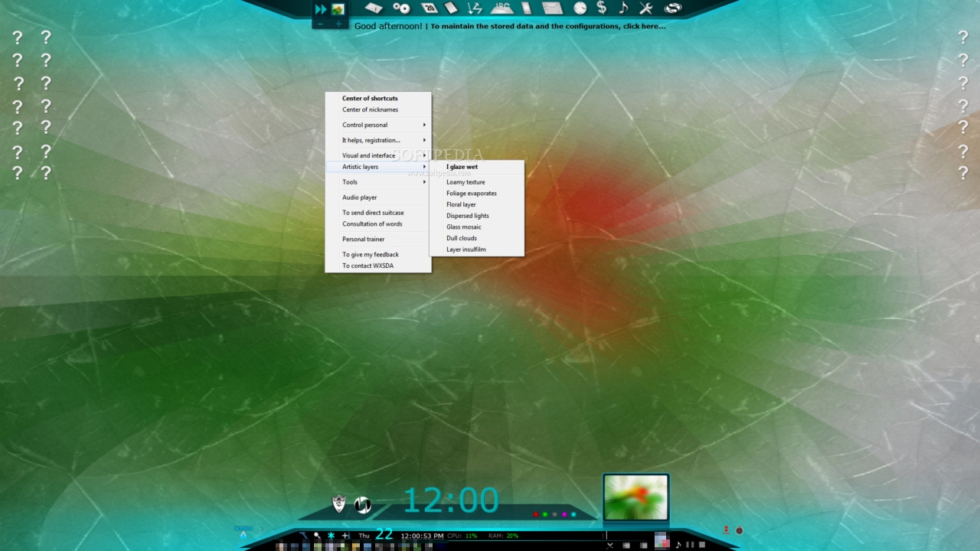980x551 pixels.
Task: Click the CPU 11% indicator
Action: click(x=462, y=536)
